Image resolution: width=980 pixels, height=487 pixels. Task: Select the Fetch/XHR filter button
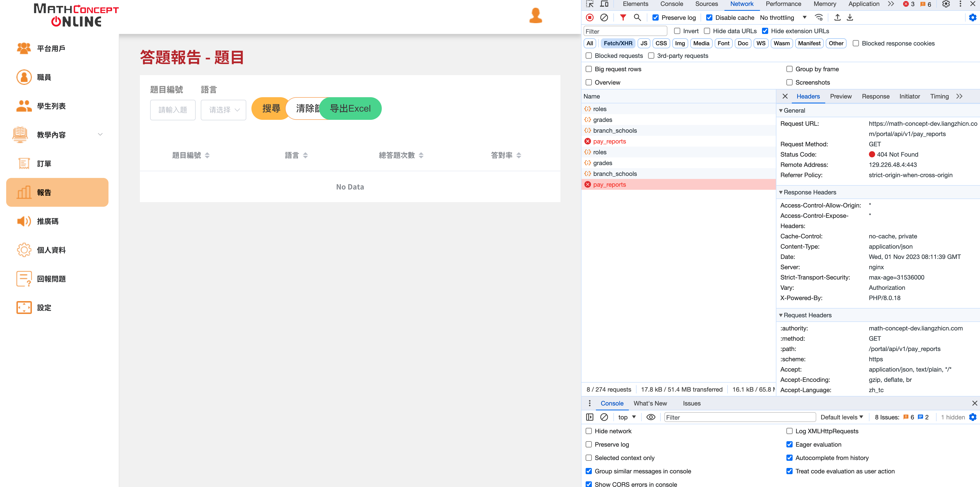pyautogui.click(x=618, y=43)
